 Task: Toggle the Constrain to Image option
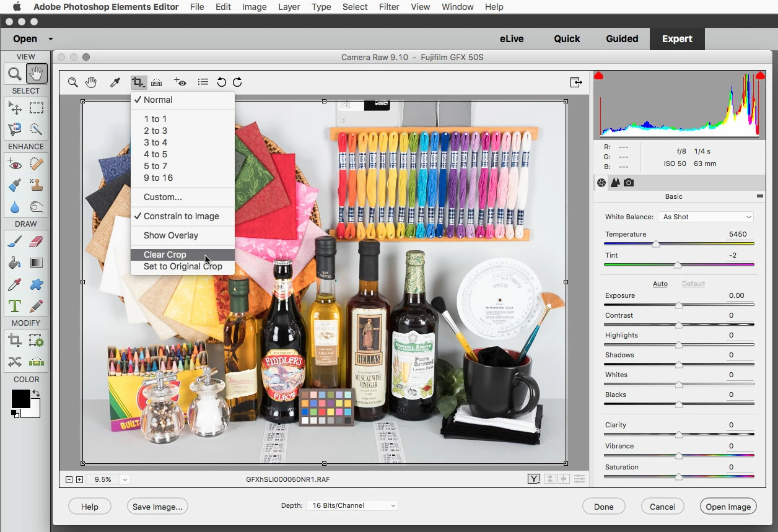point(183,216)
